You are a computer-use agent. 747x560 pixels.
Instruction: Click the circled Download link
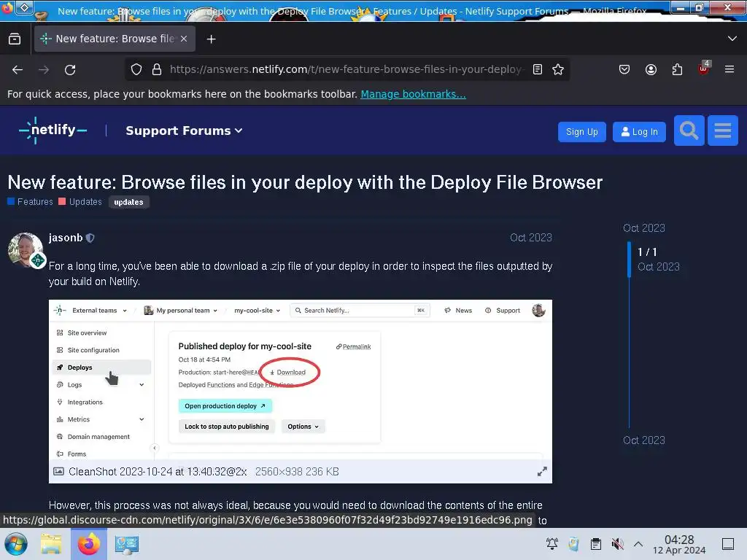pyautogui.click(x=287, y=373)
